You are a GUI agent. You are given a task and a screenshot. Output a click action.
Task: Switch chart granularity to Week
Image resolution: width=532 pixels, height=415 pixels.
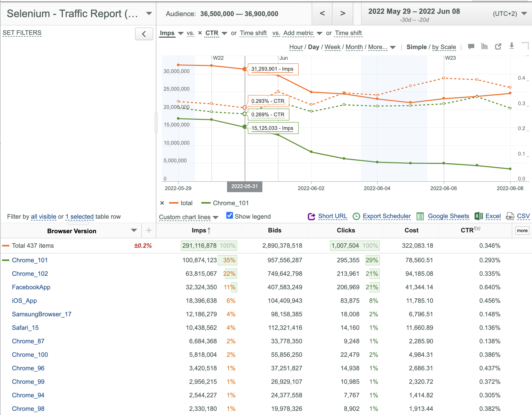pos(332,47)
